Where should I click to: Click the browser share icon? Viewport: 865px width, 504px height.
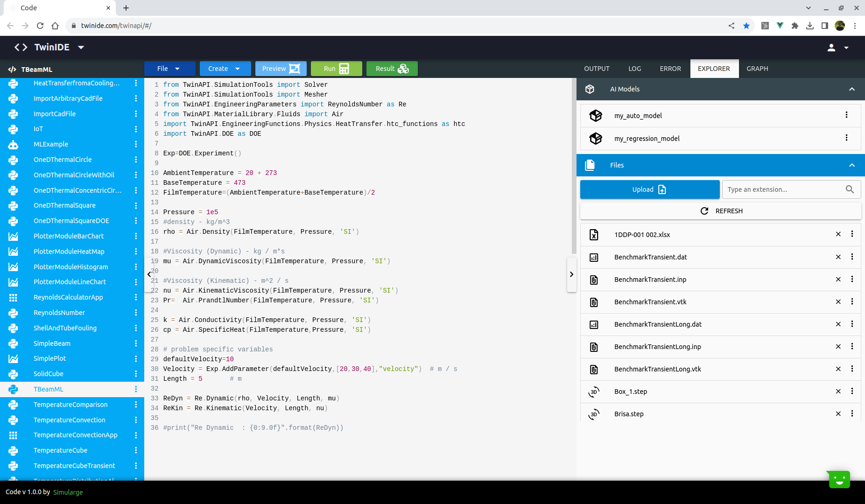click(731, 26)
